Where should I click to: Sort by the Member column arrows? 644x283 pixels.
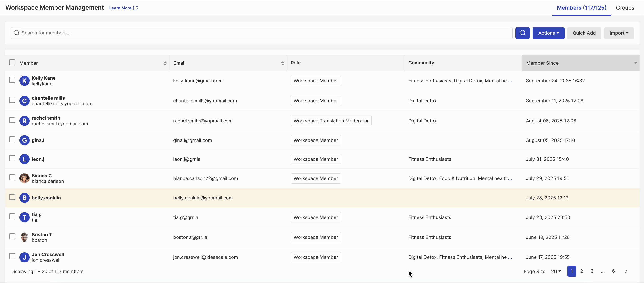165,63
